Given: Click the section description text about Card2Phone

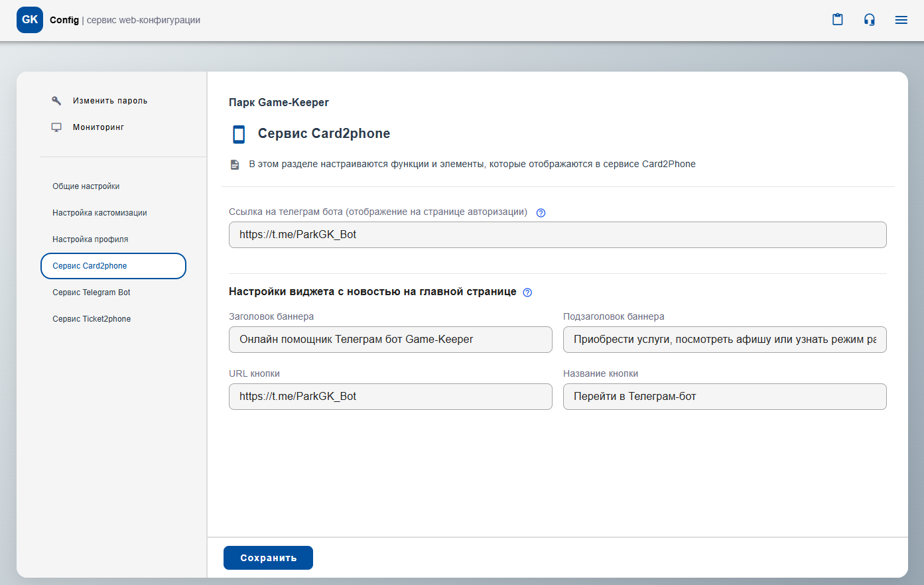Looking at the screenshot, I should (472, 164).
